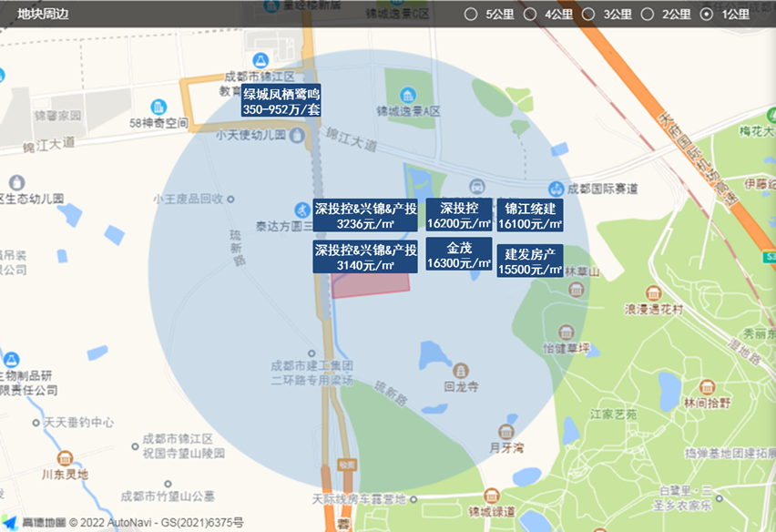Click the 58神奇空间 building icon
The image size is (776, 532).
pos(158,107)
